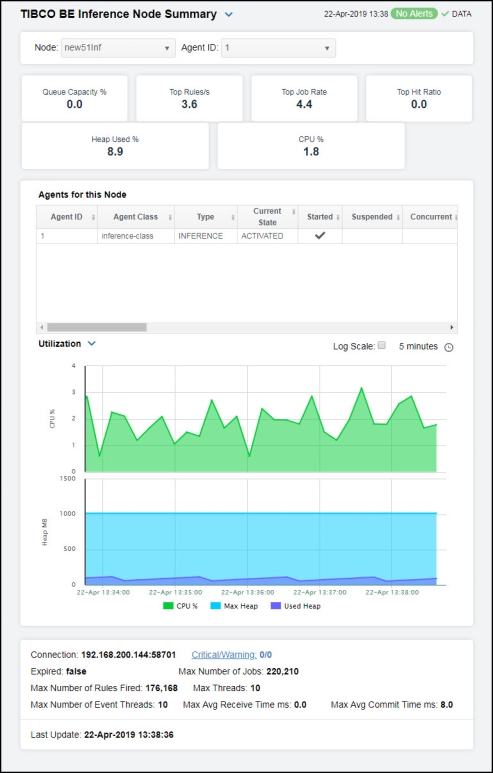Click the inference-class cell in the agents table

[136, 236]
